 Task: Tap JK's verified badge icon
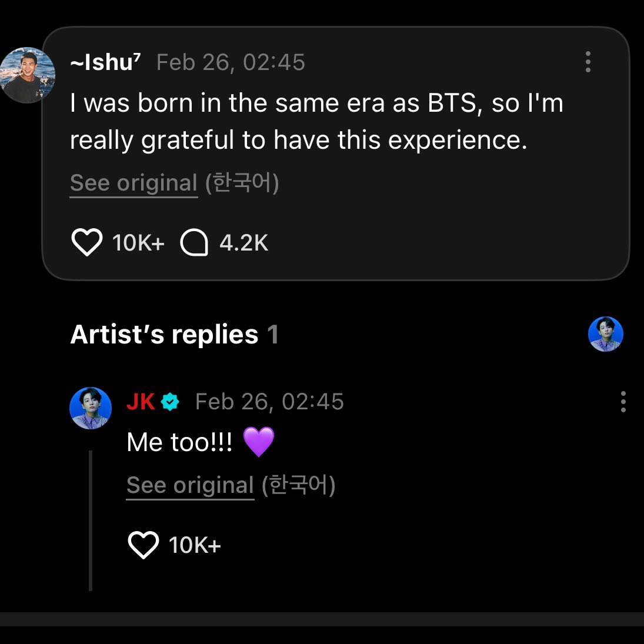[170, 402]
